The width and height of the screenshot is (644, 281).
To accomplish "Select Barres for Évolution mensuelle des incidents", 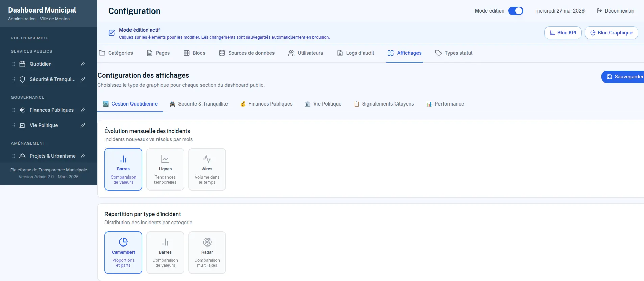I will coord(123,169).
